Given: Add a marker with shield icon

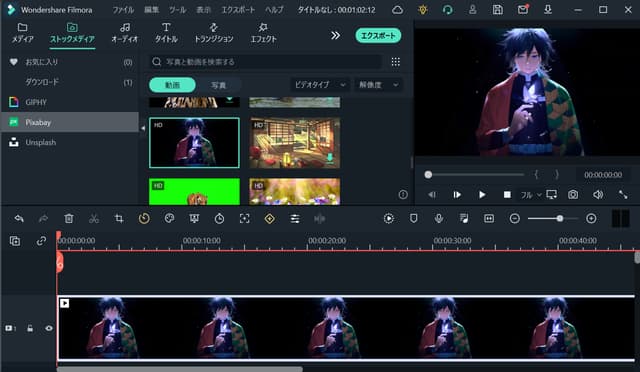Looking at the screenshot, I should pos(413,219).
